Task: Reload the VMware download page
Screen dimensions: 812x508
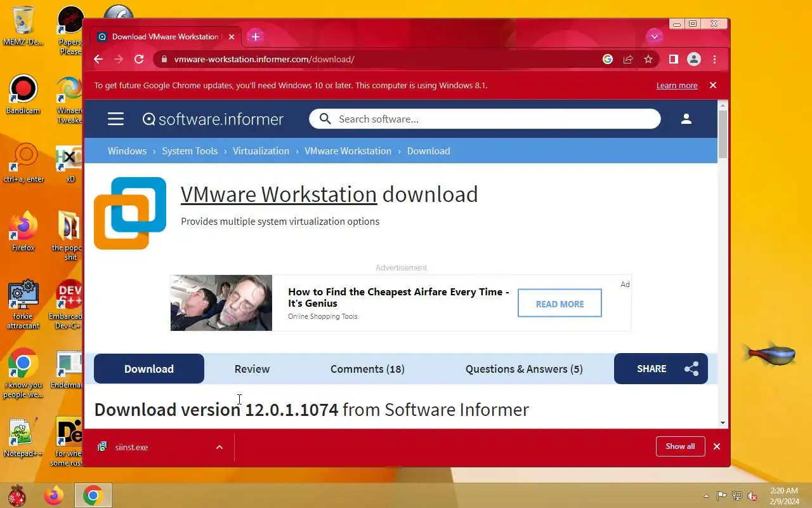Action: click(139, 59)
